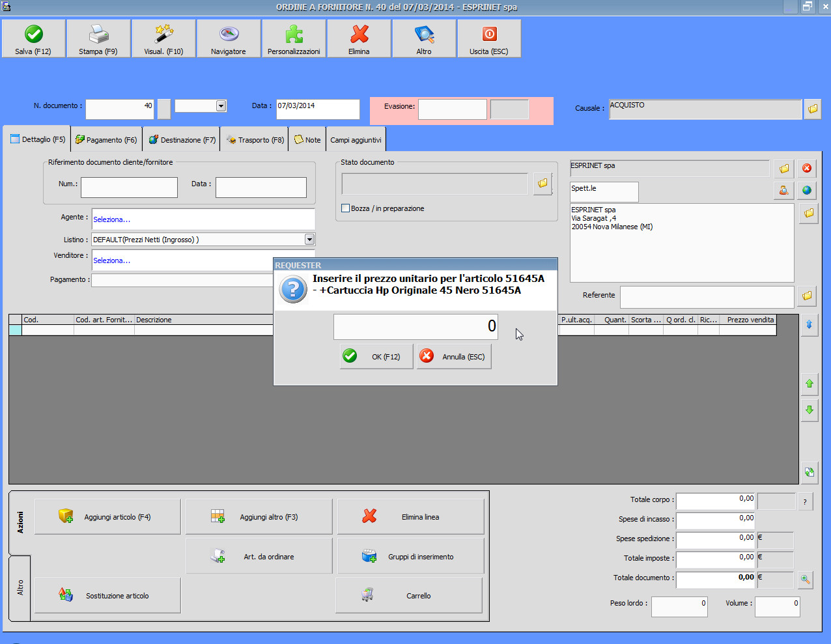Image resolution: width=831 pixels, height=644 pixels.
Task: Open Trasporto (F8) tab
Action: (x=255, y=140)
